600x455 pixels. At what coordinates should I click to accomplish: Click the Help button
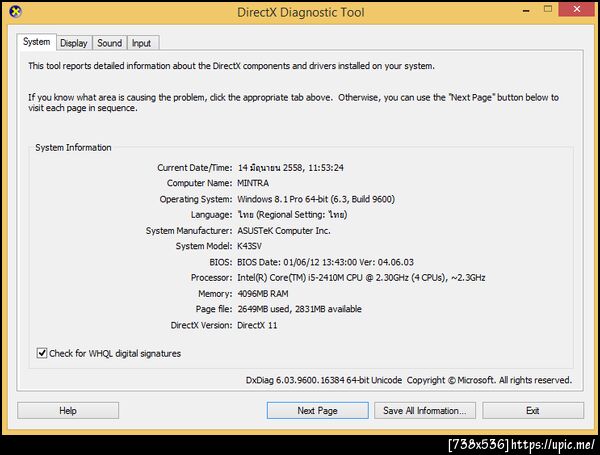point(68,410)
